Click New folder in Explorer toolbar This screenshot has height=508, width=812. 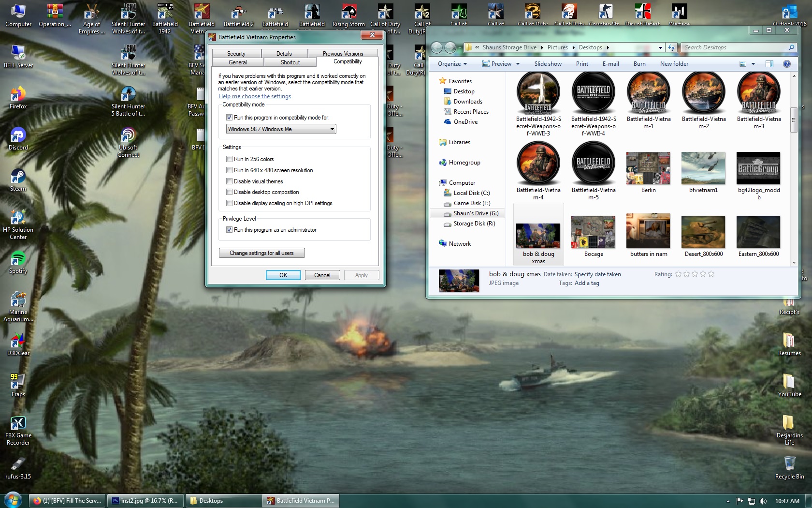pyautogui.click(x=674, y=64)
